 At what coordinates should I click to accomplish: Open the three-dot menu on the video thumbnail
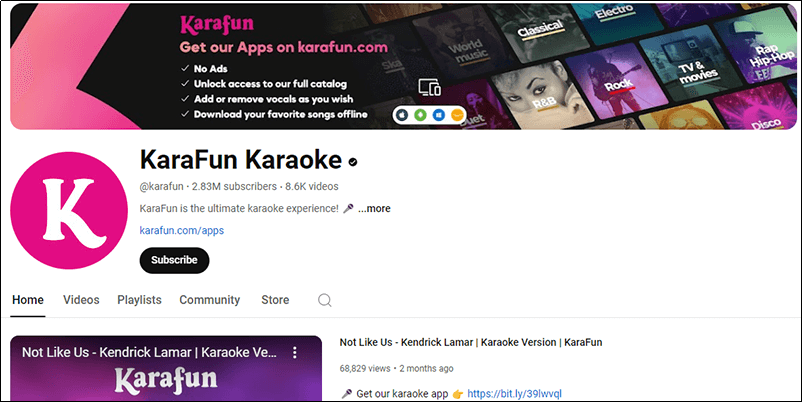294,352
